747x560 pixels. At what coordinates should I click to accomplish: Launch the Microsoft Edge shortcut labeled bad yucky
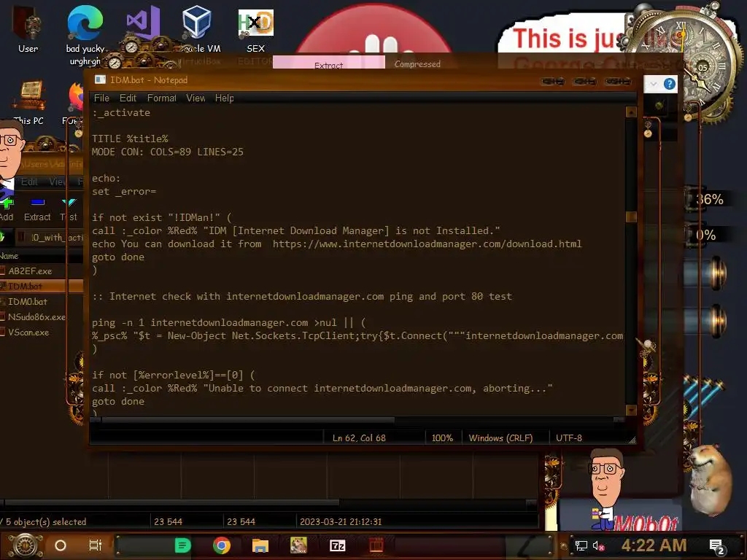tap(85, 34)
